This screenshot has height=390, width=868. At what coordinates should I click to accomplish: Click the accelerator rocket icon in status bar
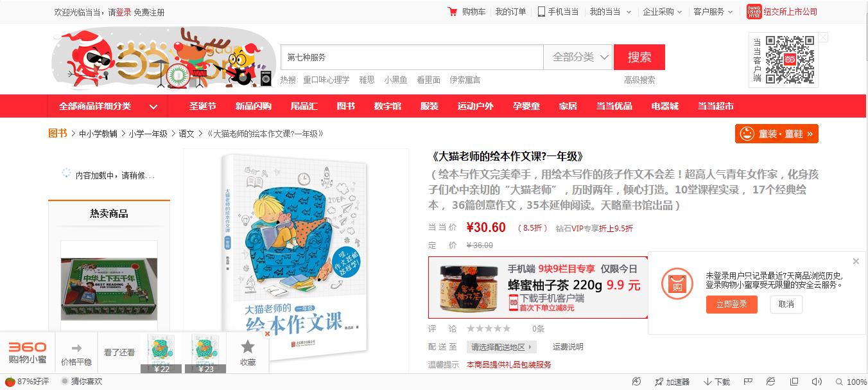[659, 382]
